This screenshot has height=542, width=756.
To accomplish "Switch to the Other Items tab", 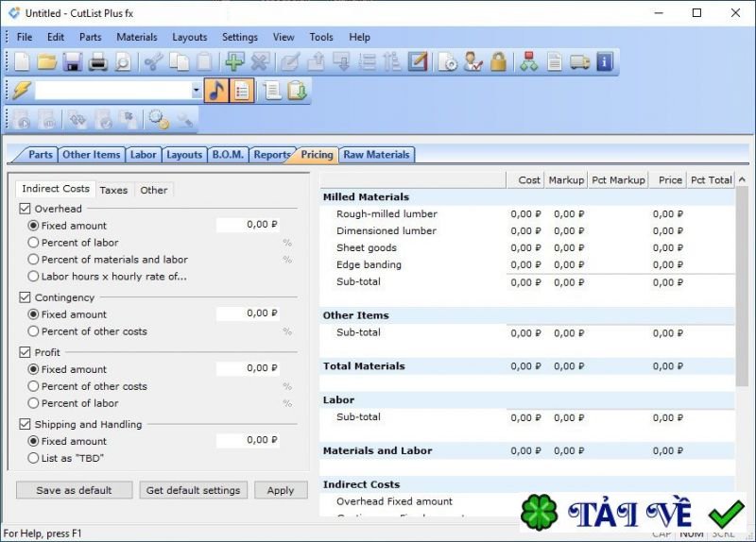I will click(x=91, y=155).
